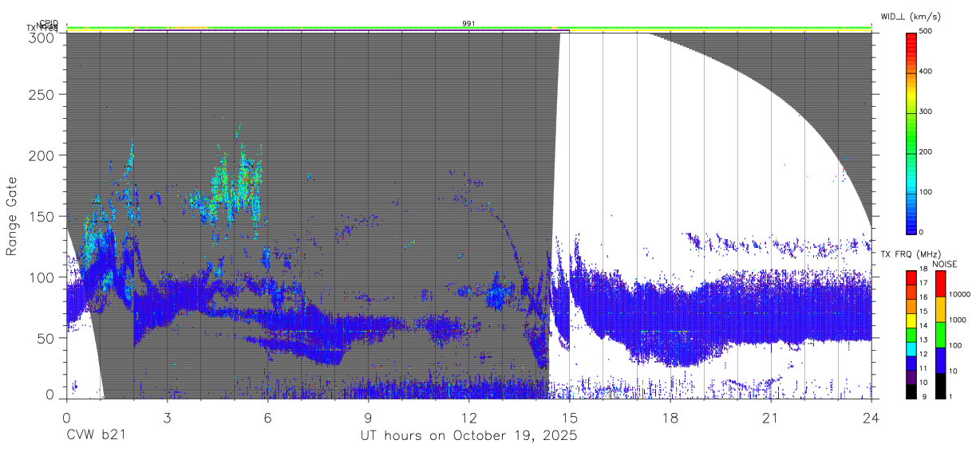Click the '500' tick on the WID color bar
Image resolution: width=980 pixels, height=452 pixels.
coord(927,31)
